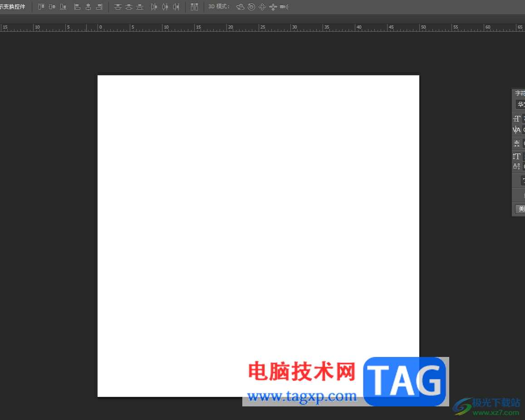The height and width of the screenshot is (420, 525).
Task: Click kerning V/A icon in Character panel
Action: click(x=517, y=130)
